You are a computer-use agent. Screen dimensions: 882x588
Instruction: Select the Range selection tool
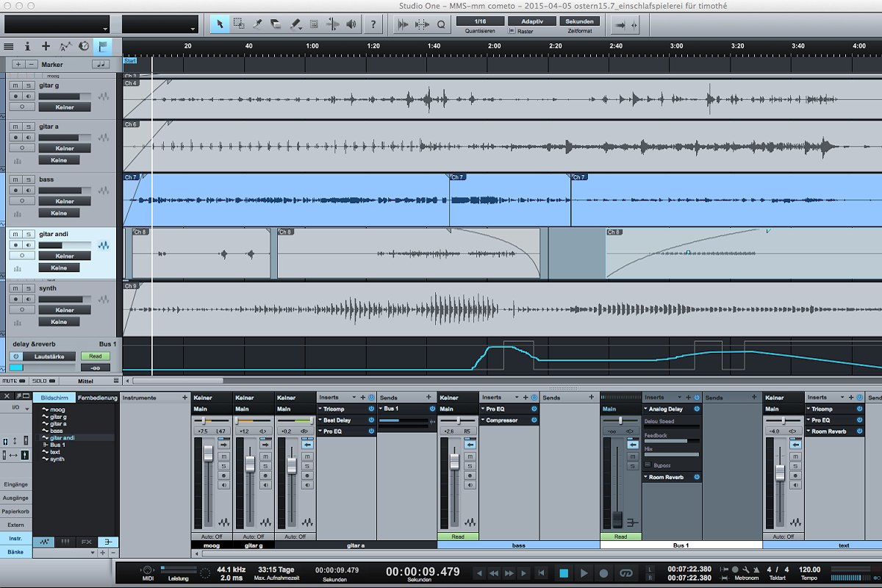[x=239, y=24]
